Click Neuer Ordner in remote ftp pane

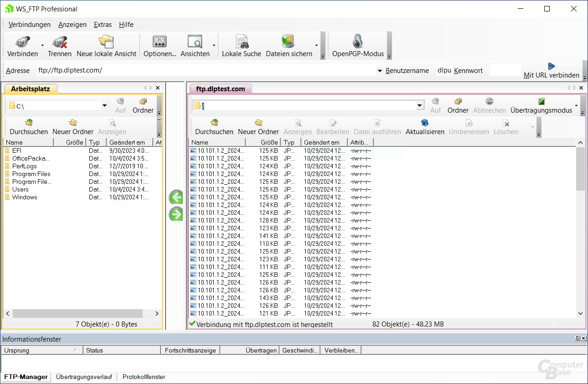tap(258, 127)
